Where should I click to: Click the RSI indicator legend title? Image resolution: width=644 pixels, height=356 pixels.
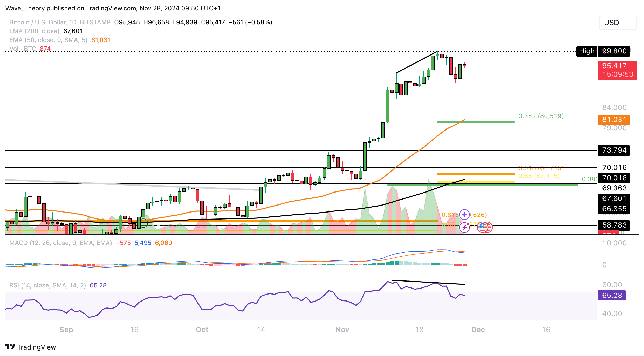coord(47,285)
